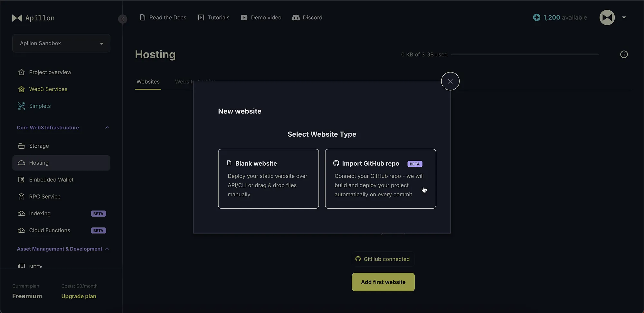Click the Apillon logo icon
Screen dimensions: 644x313
[17, 18]
